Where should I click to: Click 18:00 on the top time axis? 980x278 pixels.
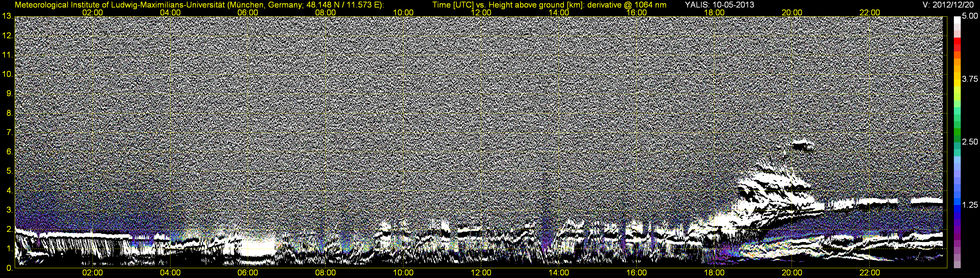714,12
